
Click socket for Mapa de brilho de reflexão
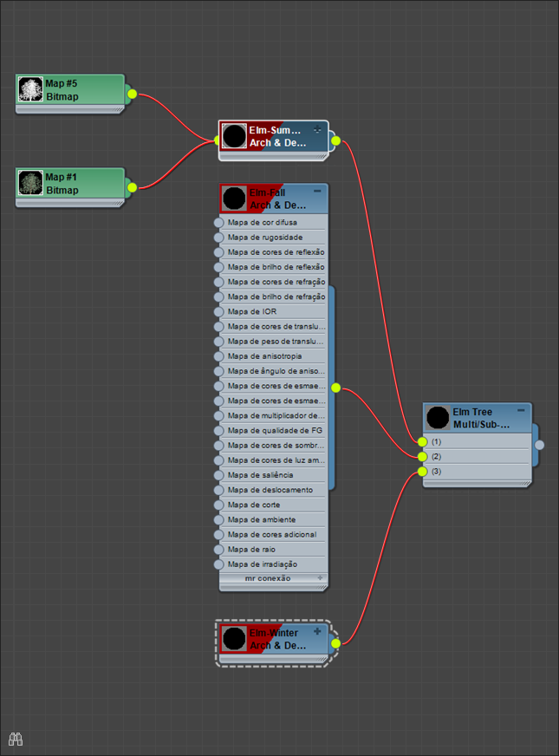pyautogui.click(x=218, y=267)
